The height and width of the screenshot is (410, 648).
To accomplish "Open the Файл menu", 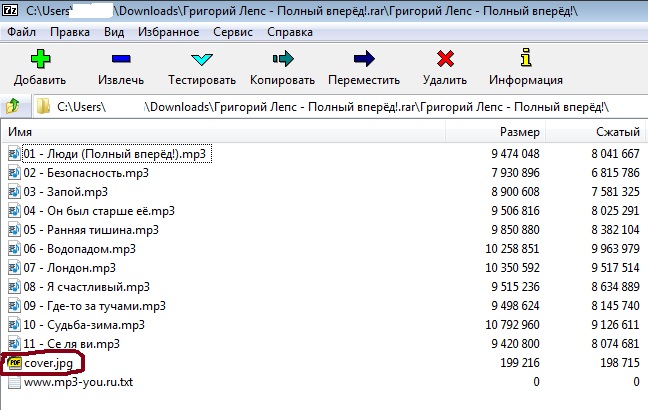I will (x=21, y=31).
